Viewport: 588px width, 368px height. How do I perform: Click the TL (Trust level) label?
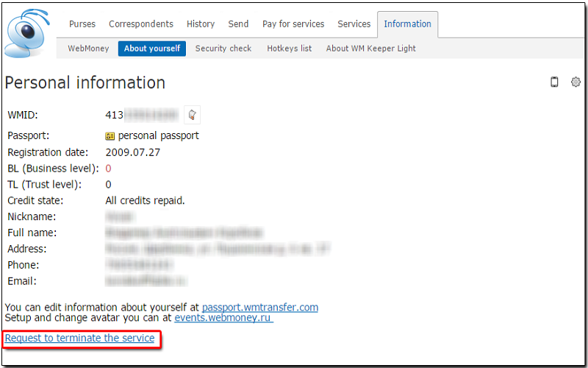coord(45,185)
